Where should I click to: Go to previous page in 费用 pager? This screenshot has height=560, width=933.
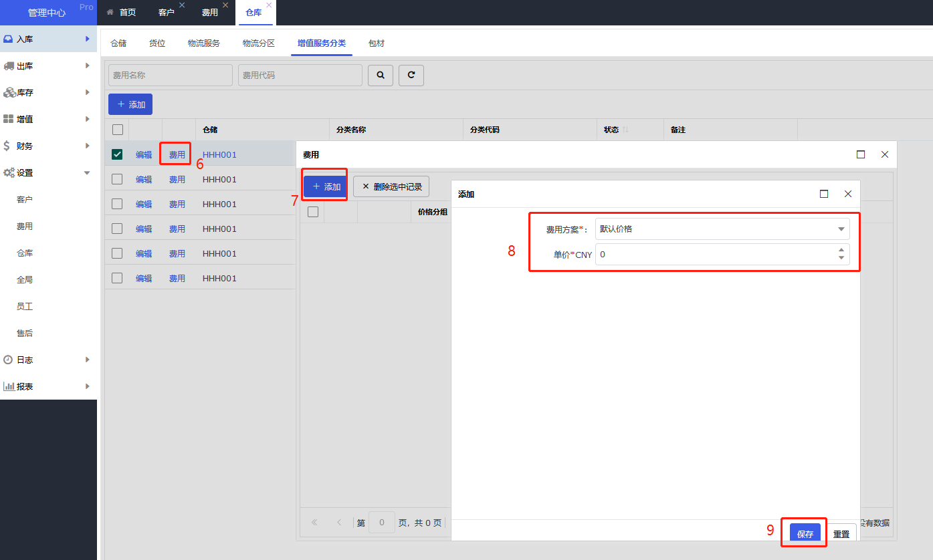(x=339, y=523)
